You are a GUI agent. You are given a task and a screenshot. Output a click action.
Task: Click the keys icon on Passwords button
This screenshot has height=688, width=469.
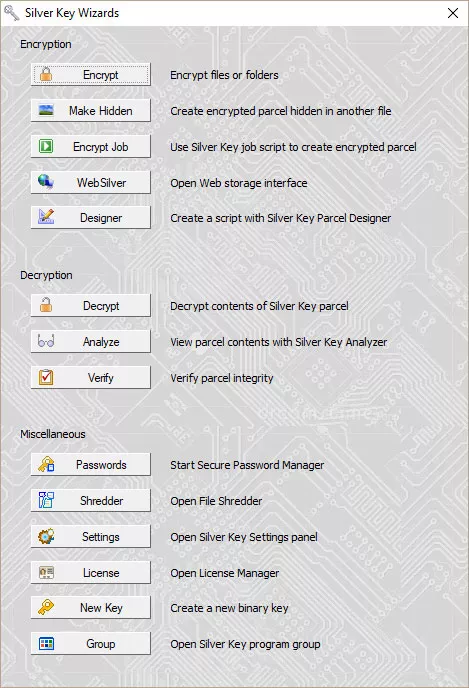[46, 464]
